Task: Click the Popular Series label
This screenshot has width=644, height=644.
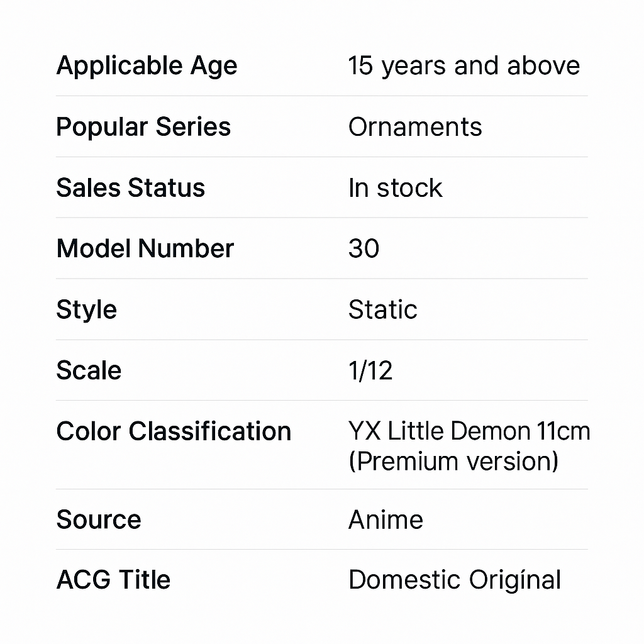Action: click(x=143, y=127)
